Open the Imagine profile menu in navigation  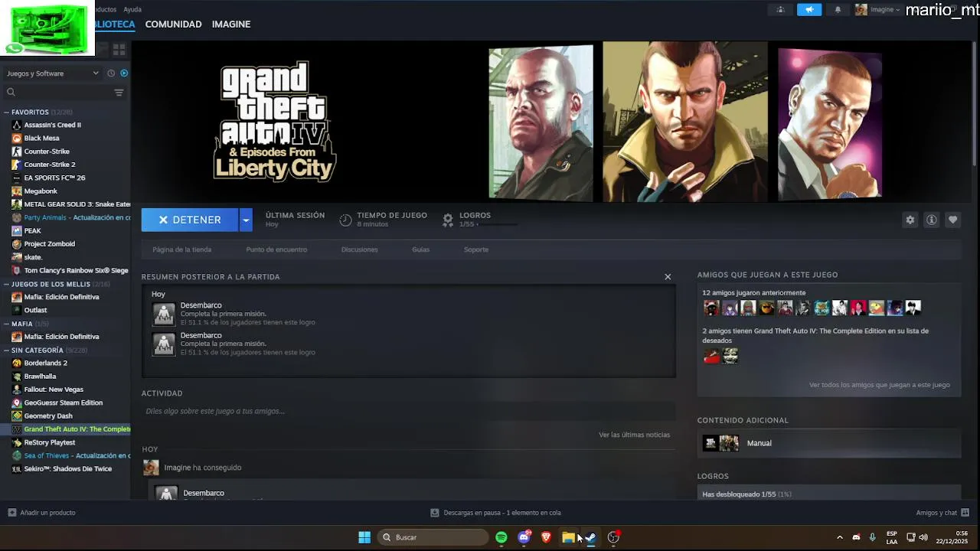pyautogui.click(x=231, y=24)
